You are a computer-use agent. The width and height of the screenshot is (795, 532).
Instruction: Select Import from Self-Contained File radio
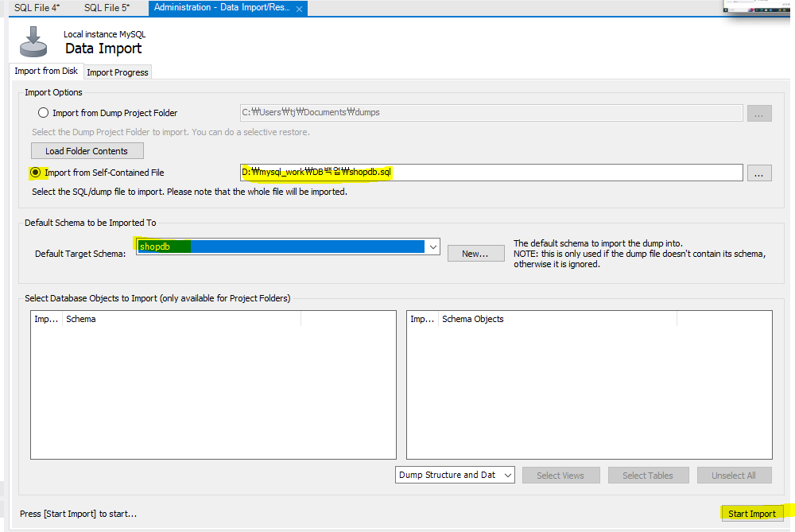pos(36,173)
